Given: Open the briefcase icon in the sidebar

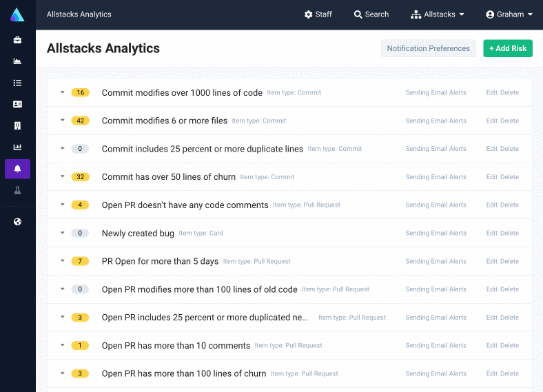Looking at the screenshot, I should coord(17,40).
